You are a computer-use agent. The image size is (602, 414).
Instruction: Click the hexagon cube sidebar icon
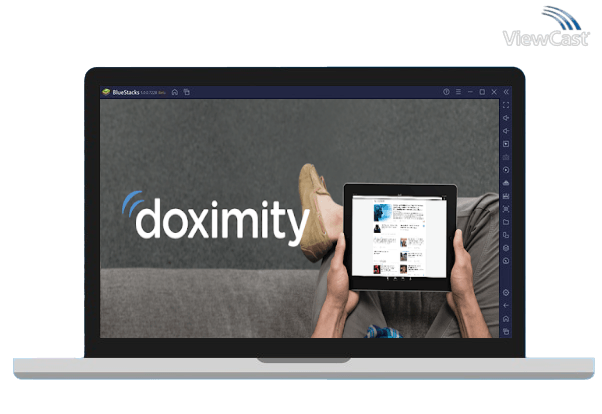[506, 248]
